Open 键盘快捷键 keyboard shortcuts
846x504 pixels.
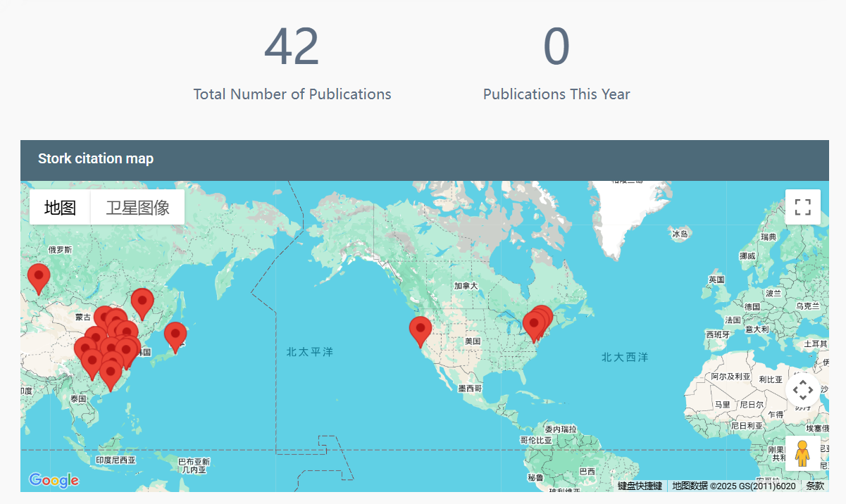(640, 486)
